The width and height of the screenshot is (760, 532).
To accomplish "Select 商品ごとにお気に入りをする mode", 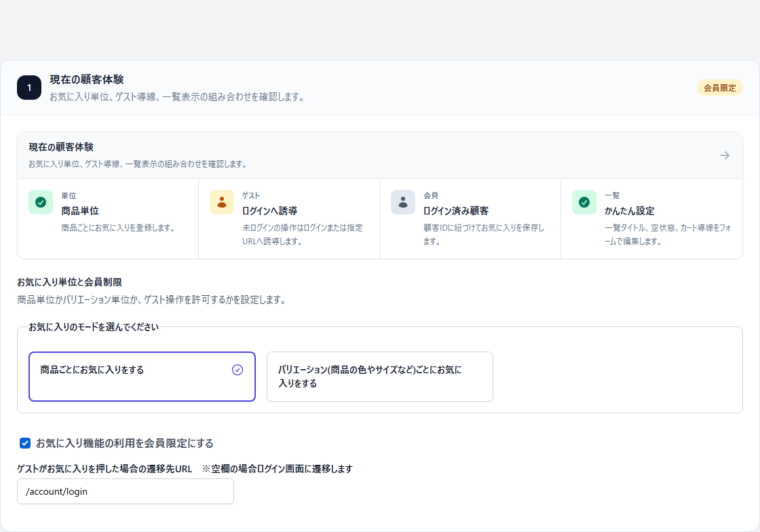I will 142,377.
